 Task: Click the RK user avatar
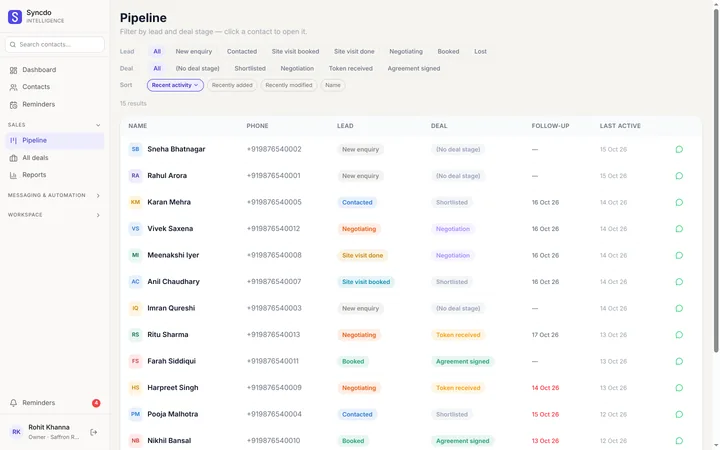pos(16,432)
